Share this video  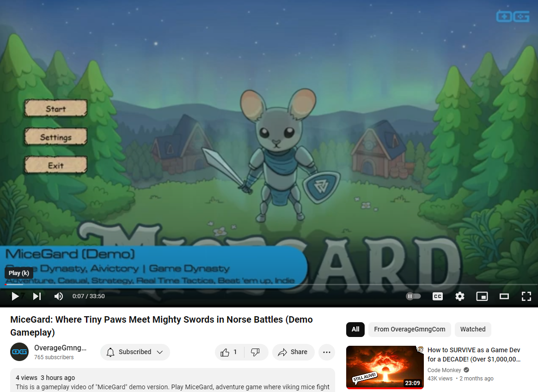[x=293, y=352]
